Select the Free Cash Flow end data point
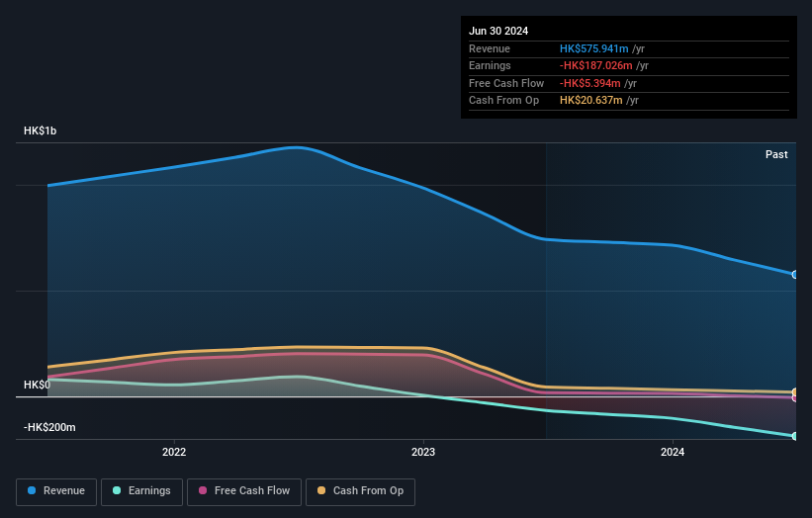 tap(795, 398)
